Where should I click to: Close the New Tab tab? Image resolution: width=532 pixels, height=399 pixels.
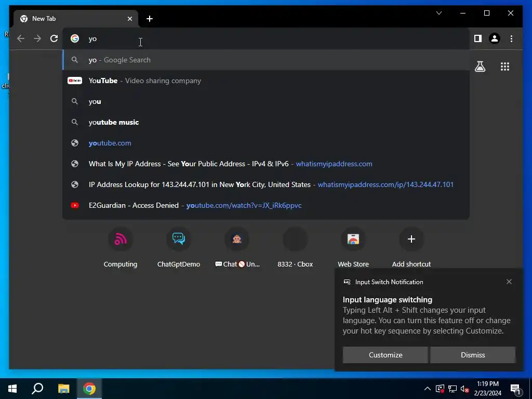pyautogui.click(x=129, y=19)
